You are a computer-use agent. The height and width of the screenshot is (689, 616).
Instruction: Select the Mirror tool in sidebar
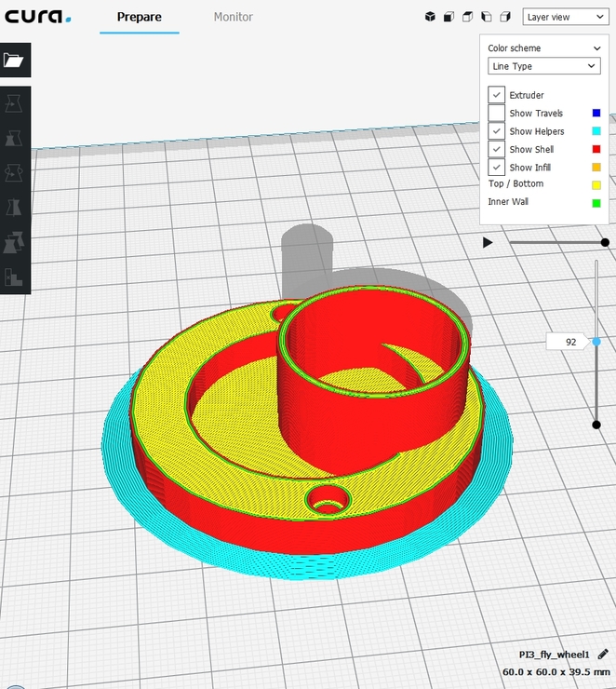14,208
